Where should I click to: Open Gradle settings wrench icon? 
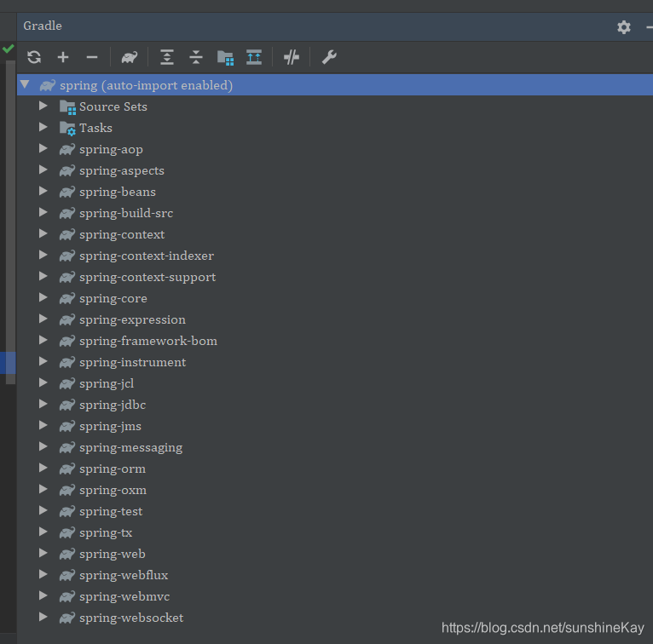pos(329,57)
